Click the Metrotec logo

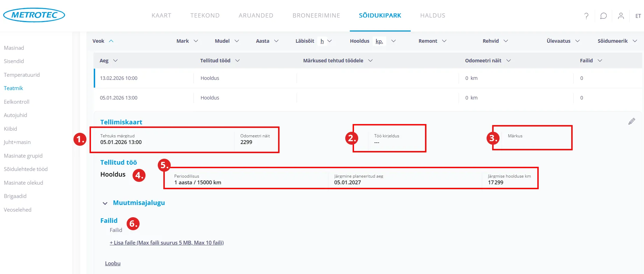pyautogui.click(x=34, y=15)
